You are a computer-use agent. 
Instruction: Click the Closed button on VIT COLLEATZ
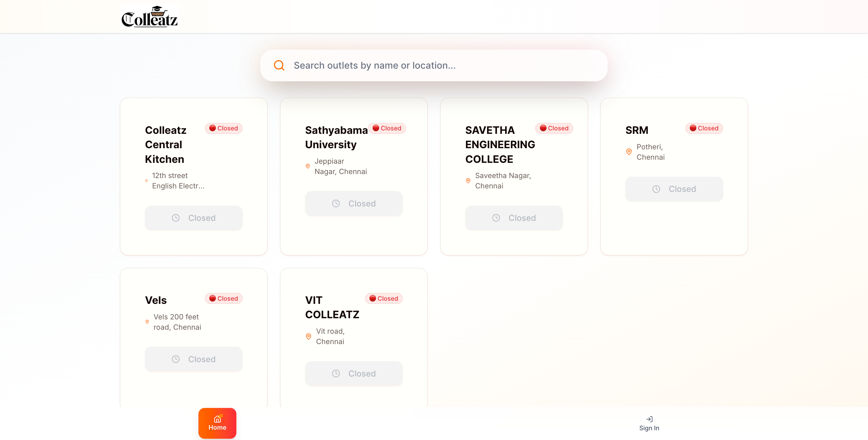(x=353, y=373)
